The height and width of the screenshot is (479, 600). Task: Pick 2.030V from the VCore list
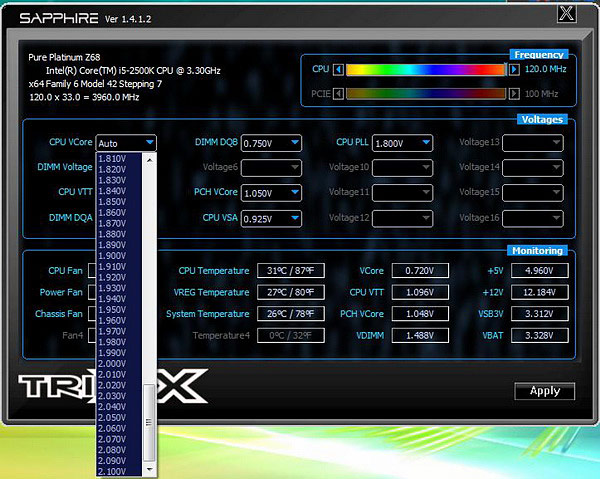pyautogui.click(x=119, y=396)
